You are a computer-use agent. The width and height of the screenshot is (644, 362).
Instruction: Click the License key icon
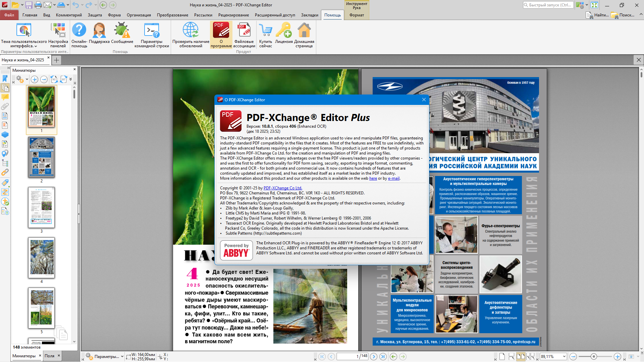[x=284, y=31]
